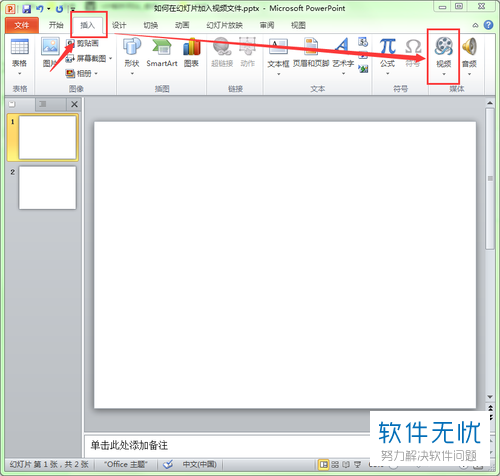Go to previous slide with double-arrow button
500x476 pixels.
coord(490,408)
